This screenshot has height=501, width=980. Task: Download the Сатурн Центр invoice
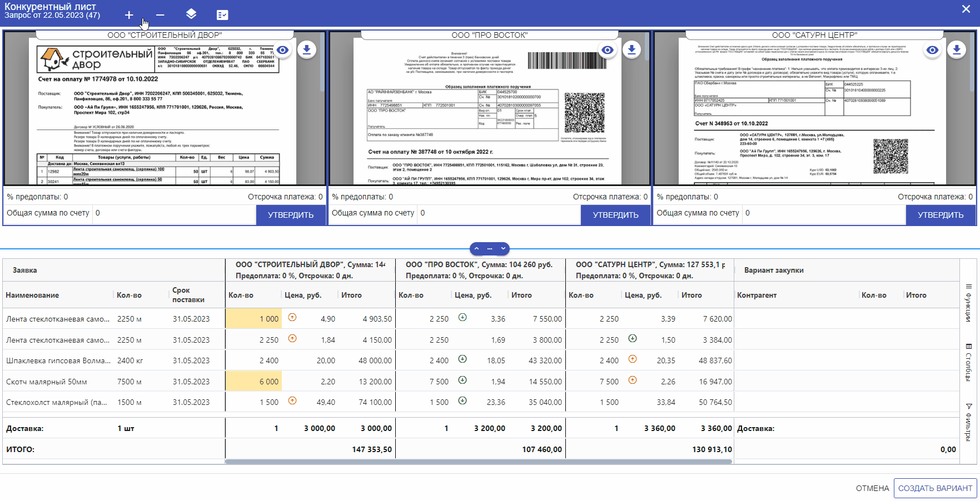(957, 50)
